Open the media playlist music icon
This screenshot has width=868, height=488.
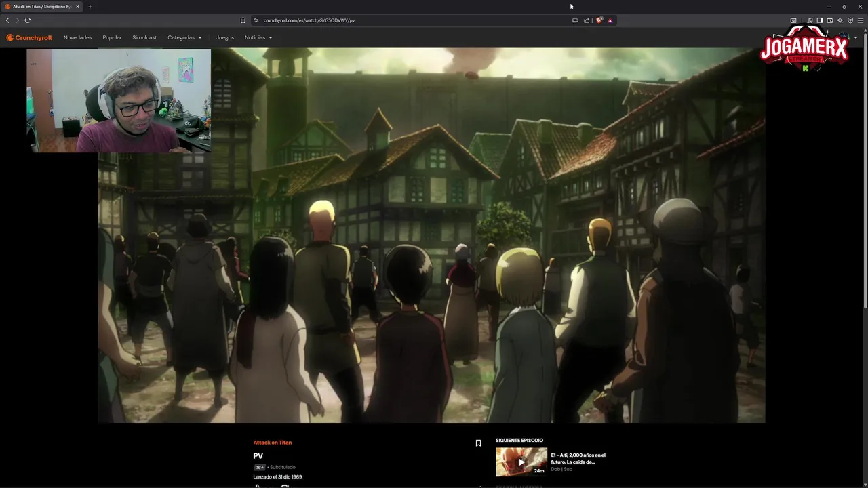(x=810, y=20)
